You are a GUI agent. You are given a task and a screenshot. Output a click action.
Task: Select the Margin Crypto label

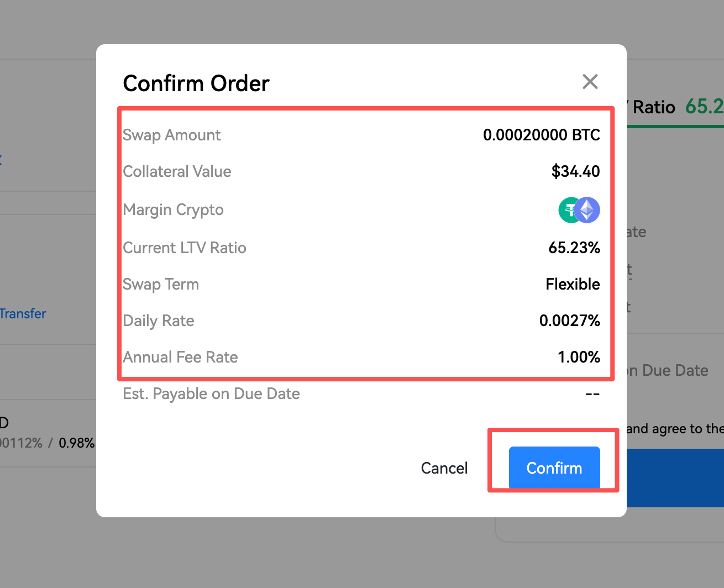pyautogui.click(x=173, y=210)
